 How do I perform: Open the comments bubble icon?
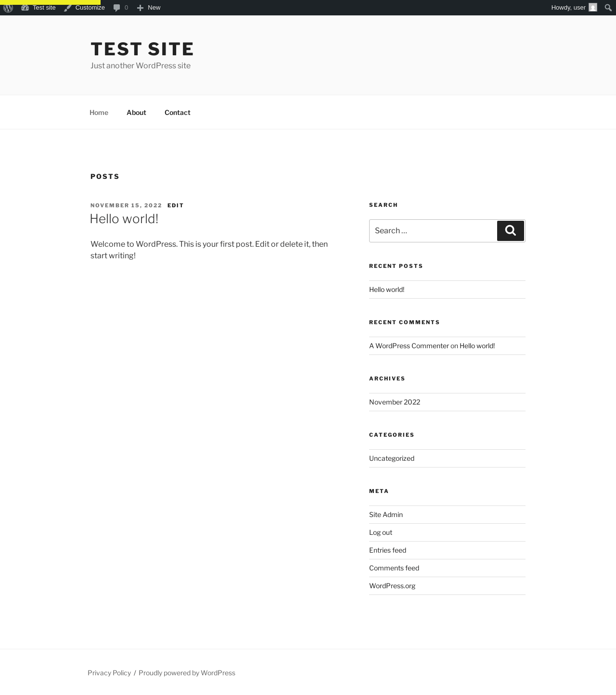(116, 8)
